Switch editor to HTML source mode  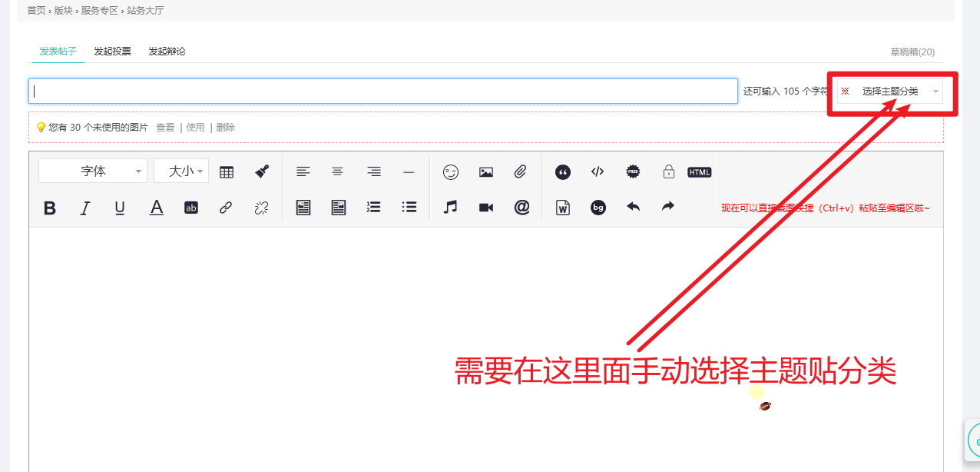coord(700,172)
